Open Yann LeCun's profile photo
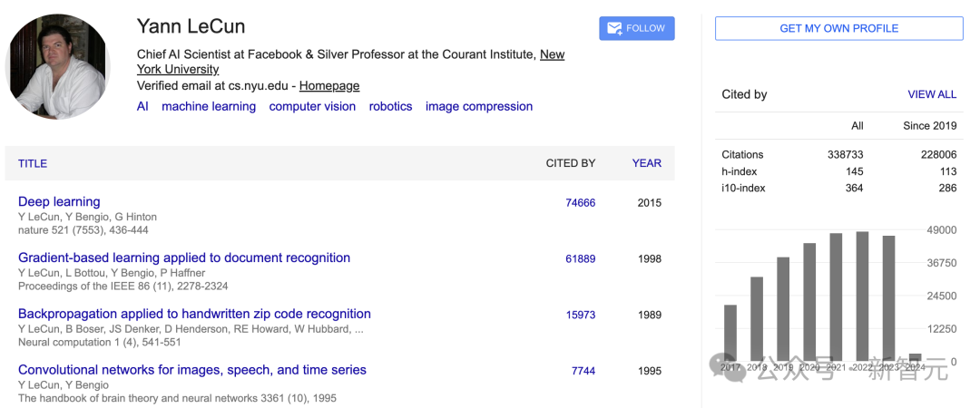This screenshot has height=408, width=980. tap(56, 68)
